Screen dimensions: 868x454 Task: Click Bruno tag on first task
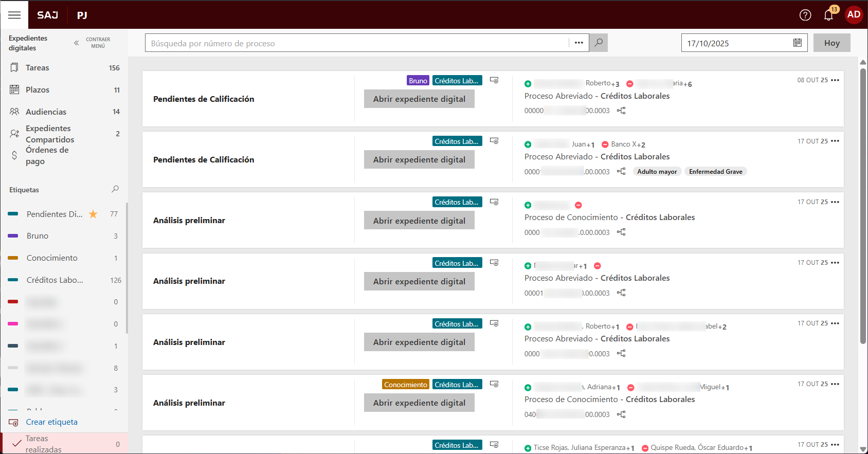[418, 81]
